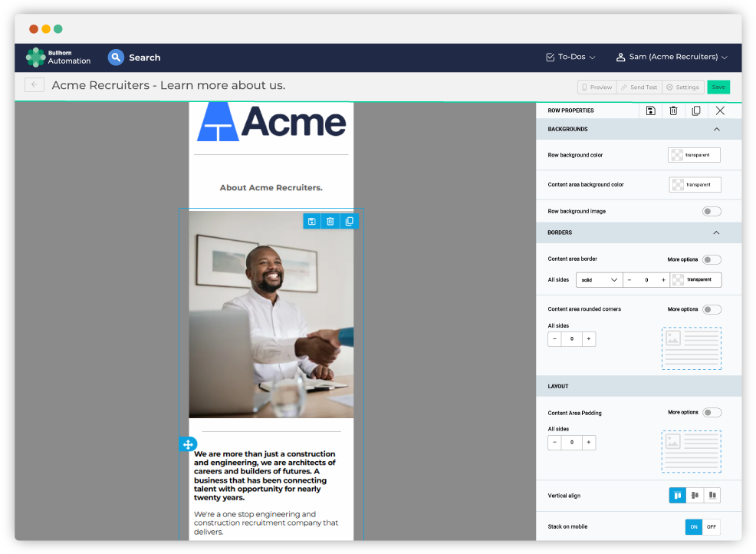The height and width of the screenshot is (554, 756).
Task: Click the Search label in navbar
Action: point(145,58)
